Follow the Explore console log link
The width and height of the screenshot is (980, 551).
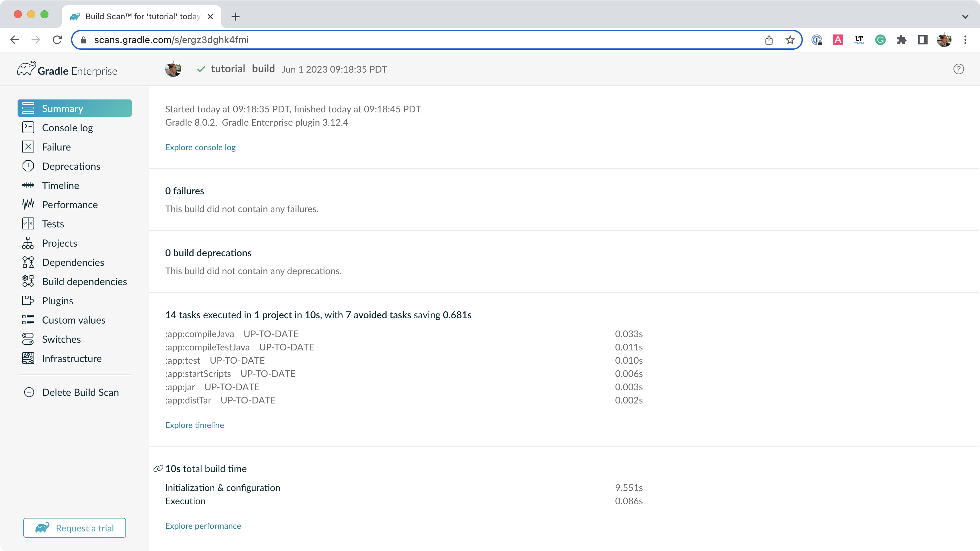coord(200,147)
